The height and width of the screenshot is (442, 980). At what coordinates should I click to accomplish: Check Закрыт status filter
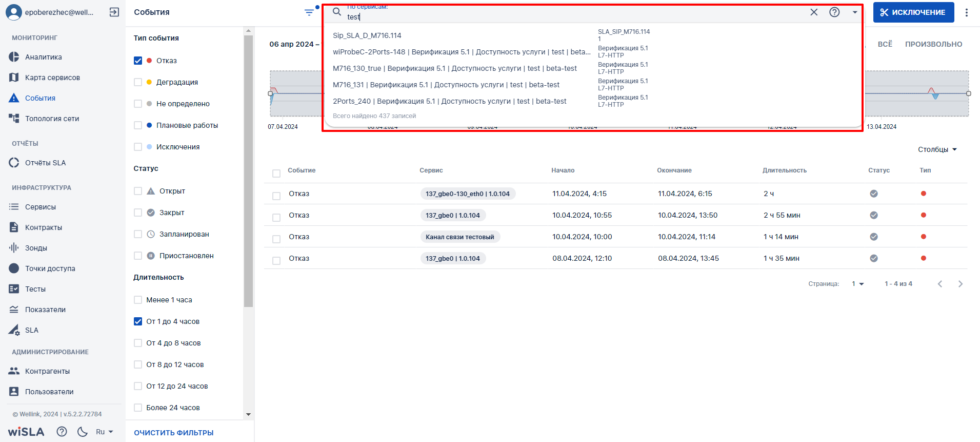[x=138, y=213]
